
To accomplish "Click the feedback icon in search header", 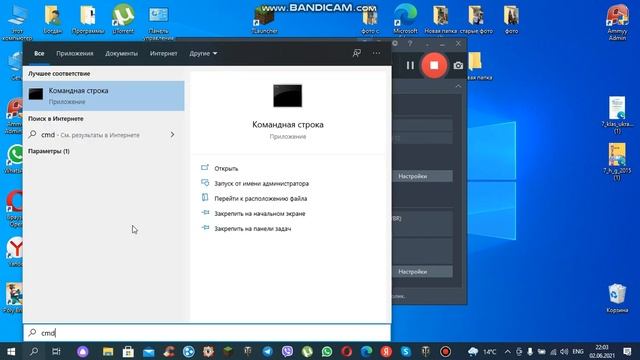I will [357, 53].
